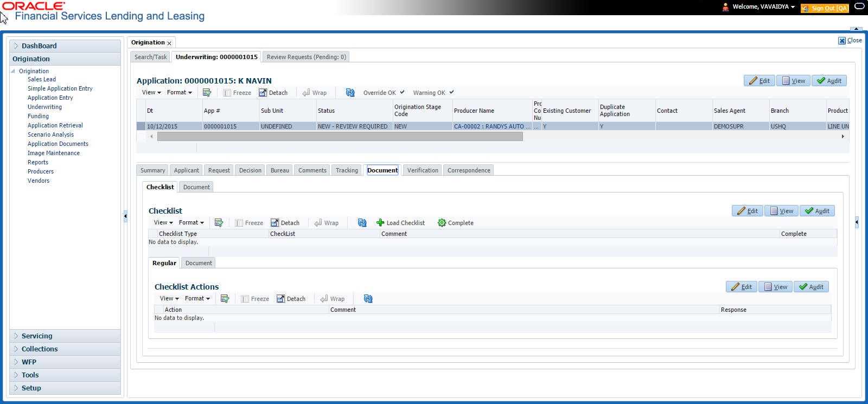Image resolution: width=868 pixels, height=404 pixels.
Task: Click the Checklist Actions Audit button
Action: [811, 287]
